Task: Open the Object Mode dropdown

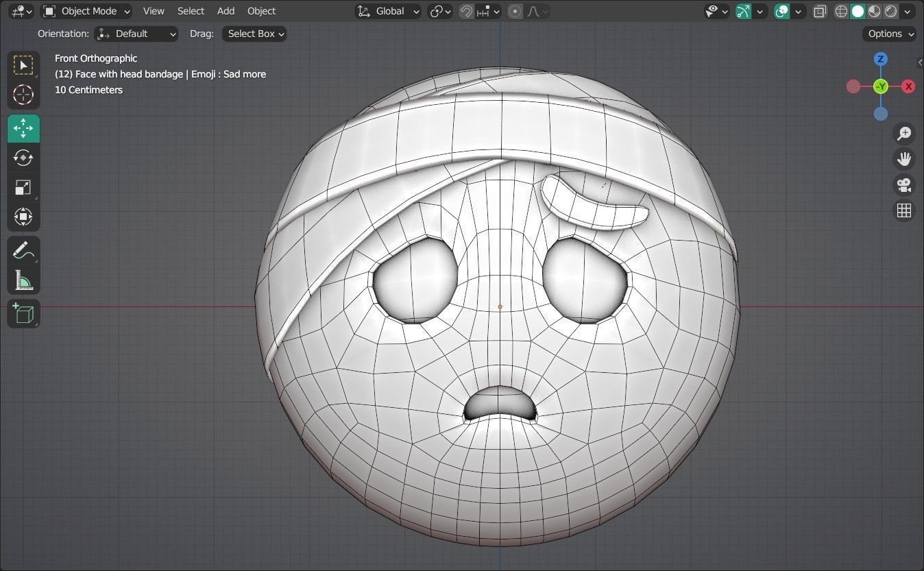Action: click(86, 11)
